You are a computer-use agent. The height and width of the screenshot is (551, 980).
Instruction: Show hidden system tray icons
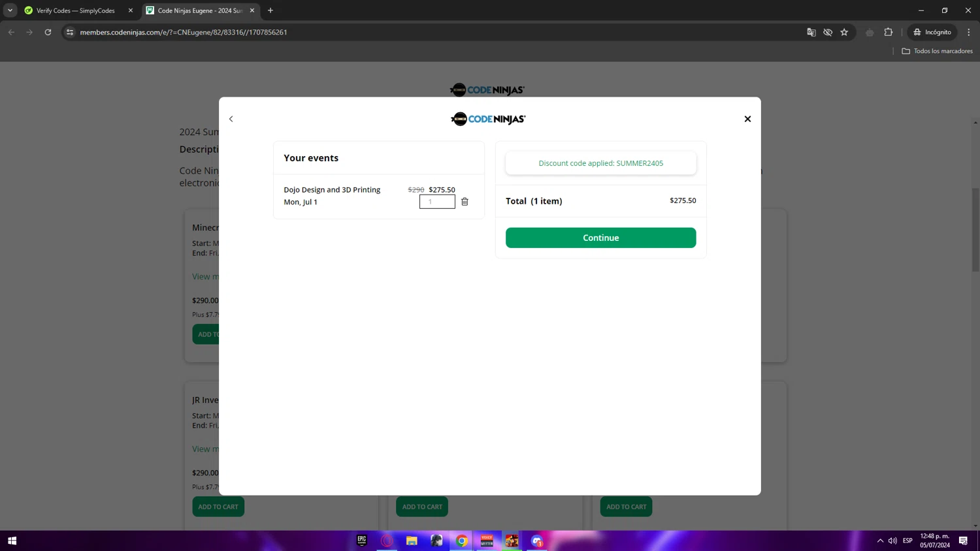coord(880,541)
